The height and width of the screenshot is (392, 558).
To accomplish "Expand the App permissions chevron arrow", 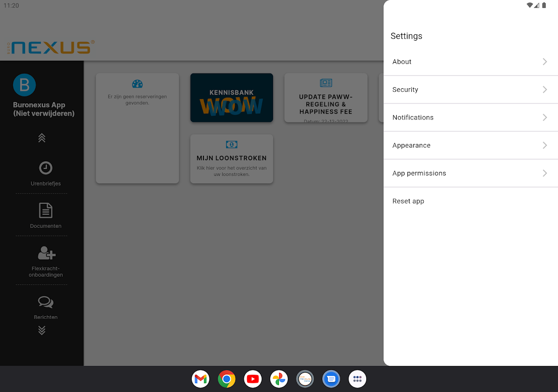I will coord(544,173).
